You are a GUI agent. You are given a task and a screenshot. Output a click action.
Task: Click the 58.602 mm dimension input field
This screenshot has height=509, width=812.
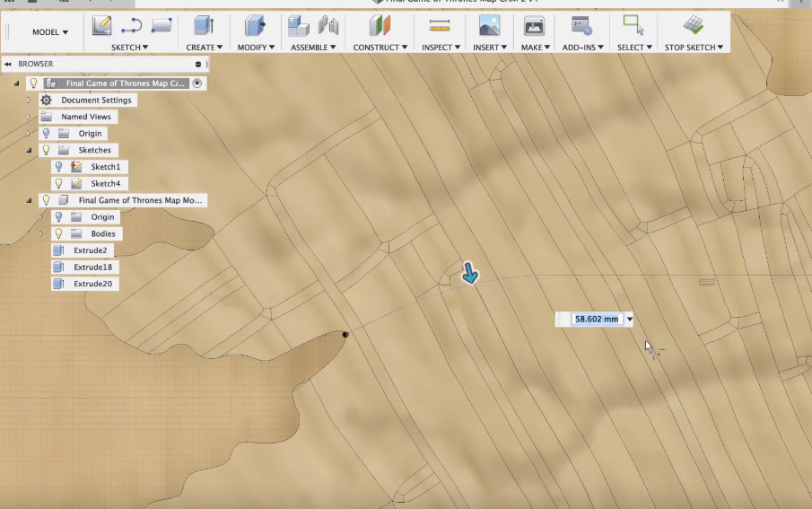click(x=597, y=319)
